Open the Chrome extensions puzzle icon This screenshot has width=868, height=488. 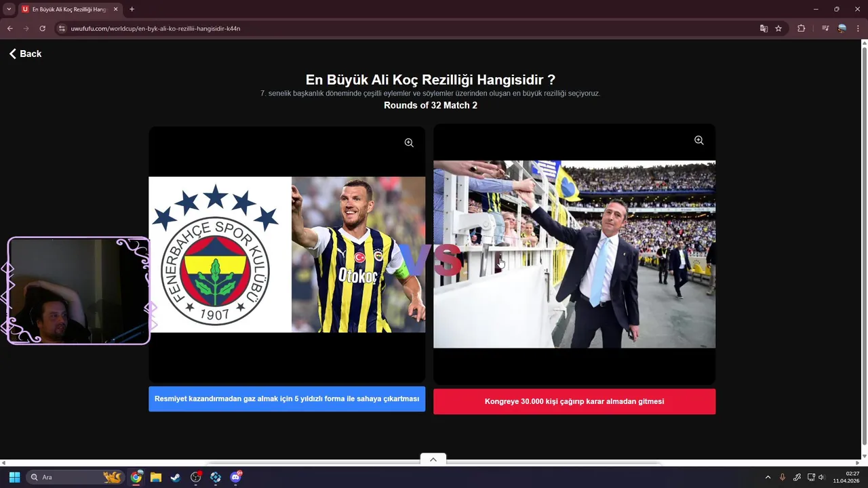(x=802, y=28)
